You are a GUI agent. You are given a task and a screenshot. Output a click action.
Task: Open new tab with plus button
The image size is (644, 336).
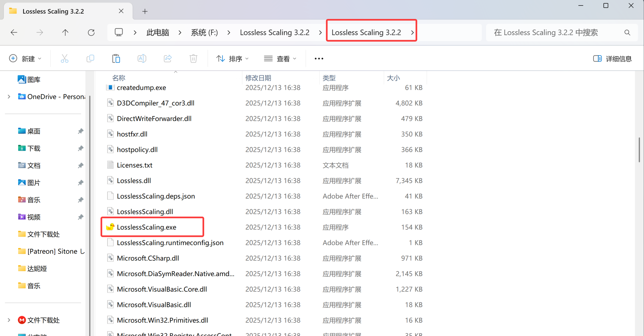(145, 11)
